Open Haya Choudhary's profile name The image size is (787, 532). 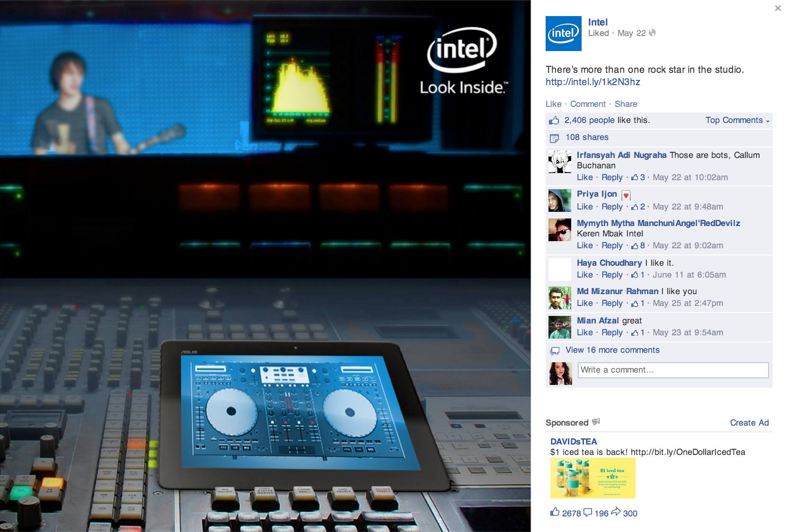click(x=609, y=263)
